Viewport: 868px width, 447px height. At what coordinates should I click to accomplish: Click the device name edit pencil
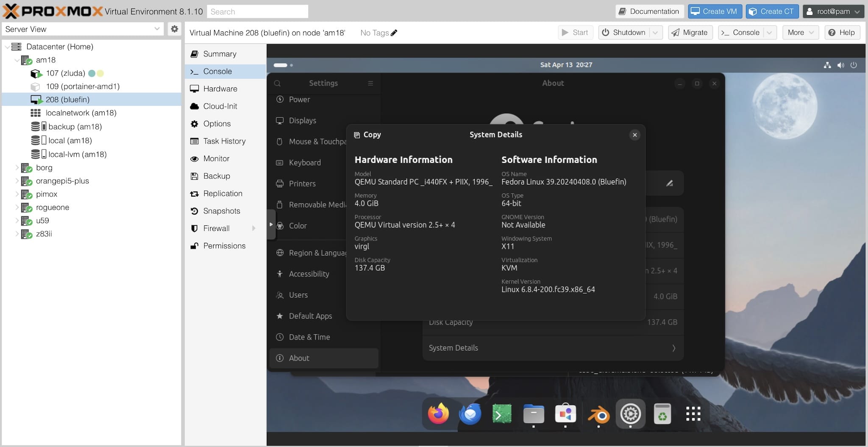[x=670, y=183]
